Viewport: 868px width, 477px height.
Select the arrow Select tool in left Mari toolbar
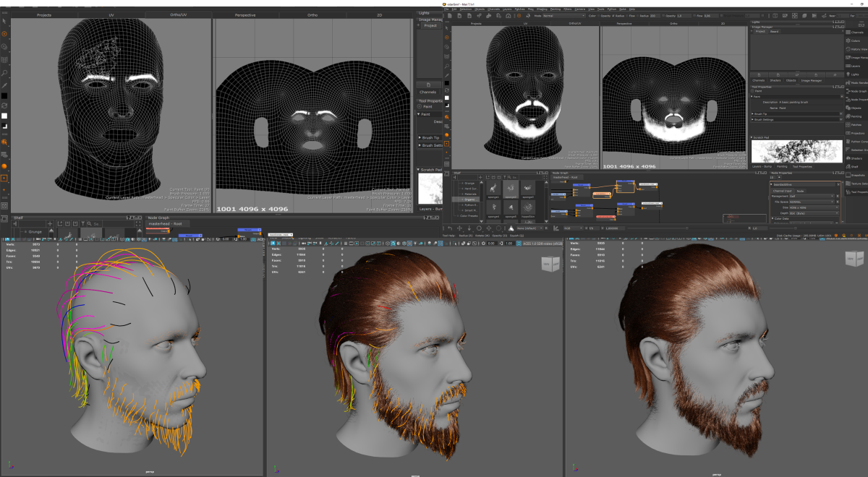[4, 21]
